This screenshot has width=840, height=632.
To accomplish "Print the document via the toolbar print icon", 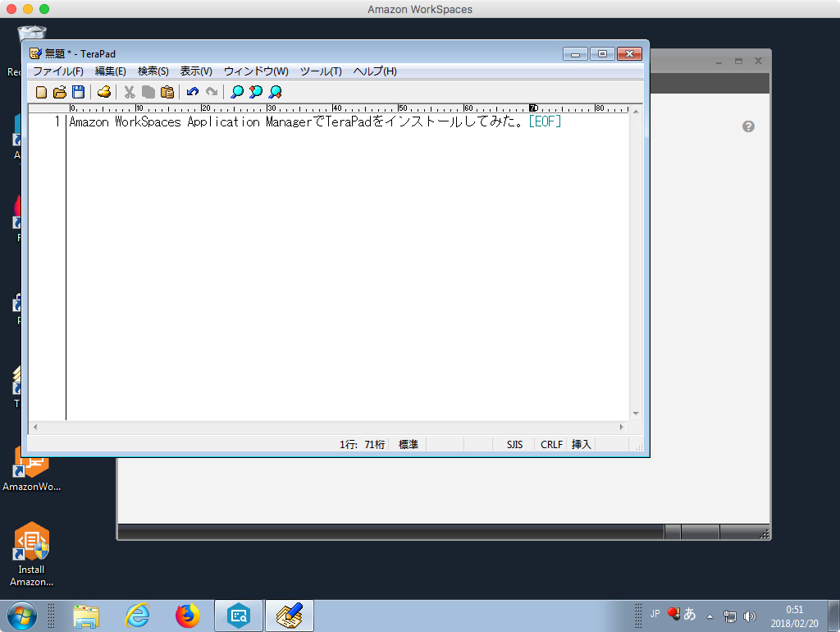I will (104, 92).
